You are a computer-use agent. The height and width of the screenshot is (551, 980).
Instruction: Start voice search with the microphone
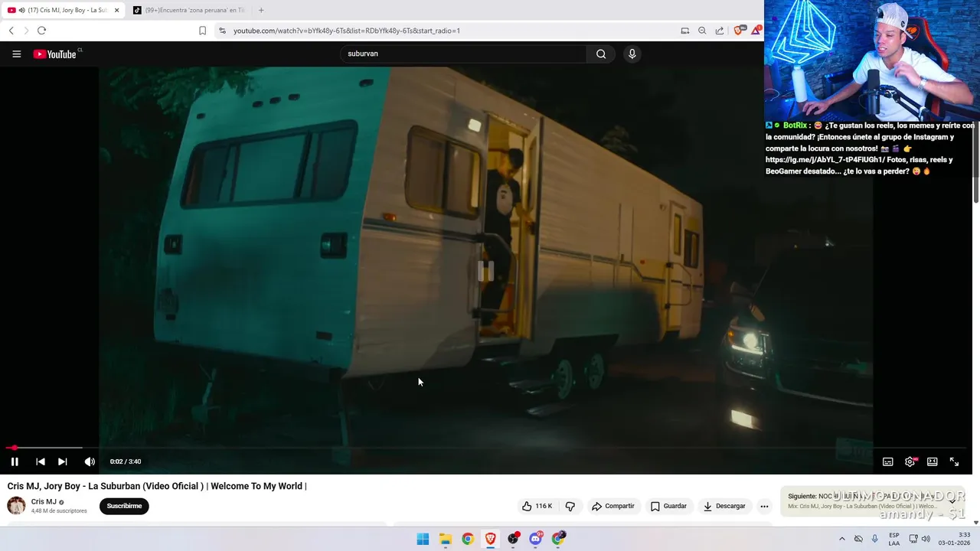click(632, 54)
